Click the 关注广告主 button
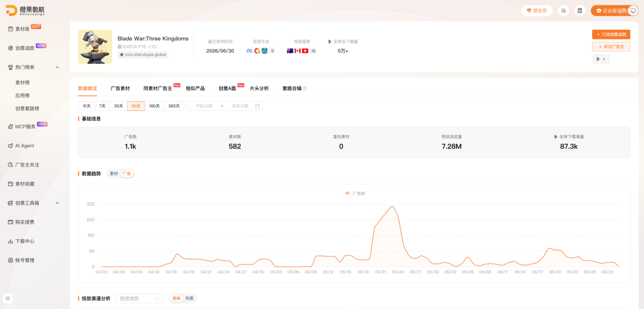This screenshot has height=309, width=644. [611, 47]
